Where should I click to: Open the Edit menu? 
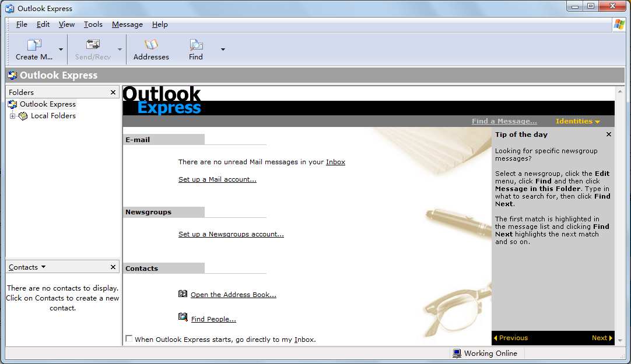click(x=43, y=24)
